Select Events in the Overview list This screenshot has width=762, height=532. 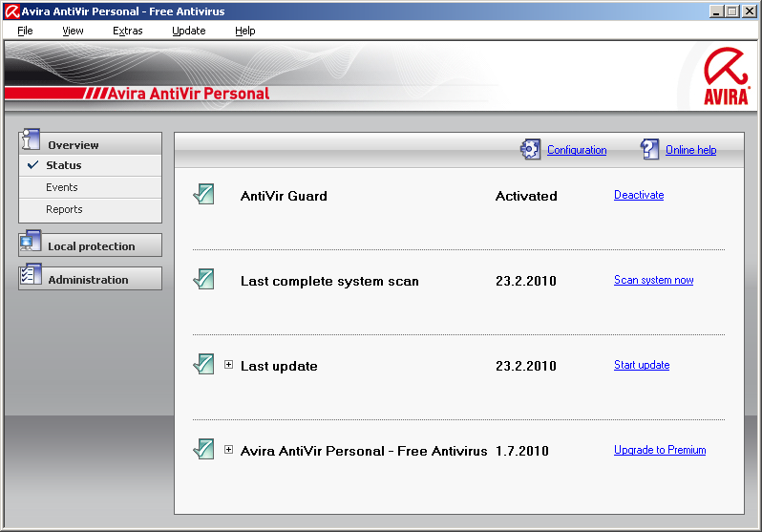click(91, 187)
